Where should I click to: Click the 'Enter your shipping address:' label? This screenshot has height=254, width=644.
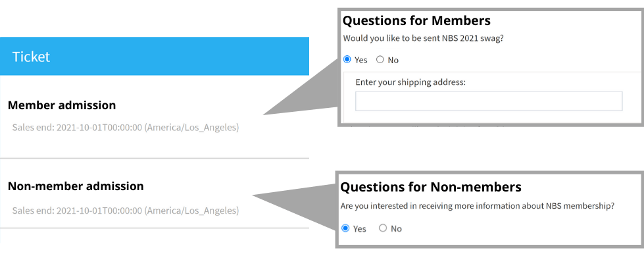pyautogui.click(x=410, y=82)
